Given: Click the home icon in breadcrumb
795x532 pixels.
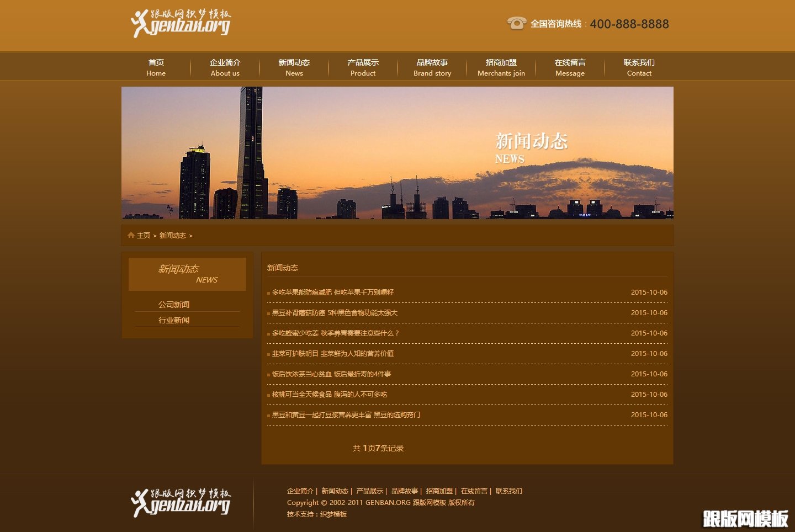Looking at the screenshot, I should click(131, 235).
